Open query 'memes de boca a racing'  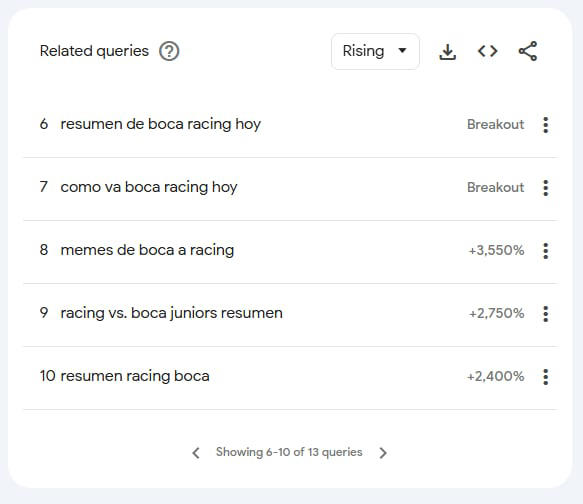click(147, 250)
